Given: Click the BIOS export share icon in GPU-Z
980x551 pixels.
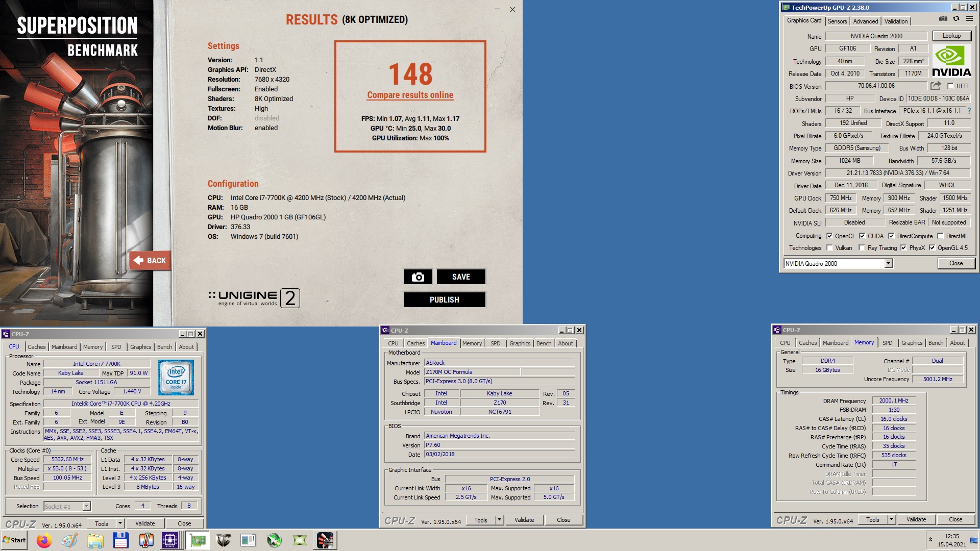Looking at the screenshot, I should pyautogui.click(x=936, y=86).
